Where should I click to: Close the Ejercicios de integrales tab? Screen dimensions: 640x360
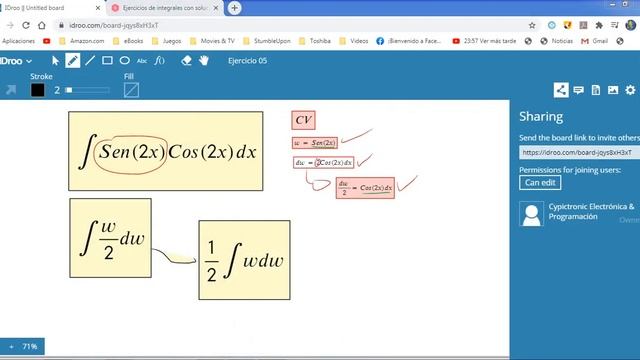pos(216,8)
